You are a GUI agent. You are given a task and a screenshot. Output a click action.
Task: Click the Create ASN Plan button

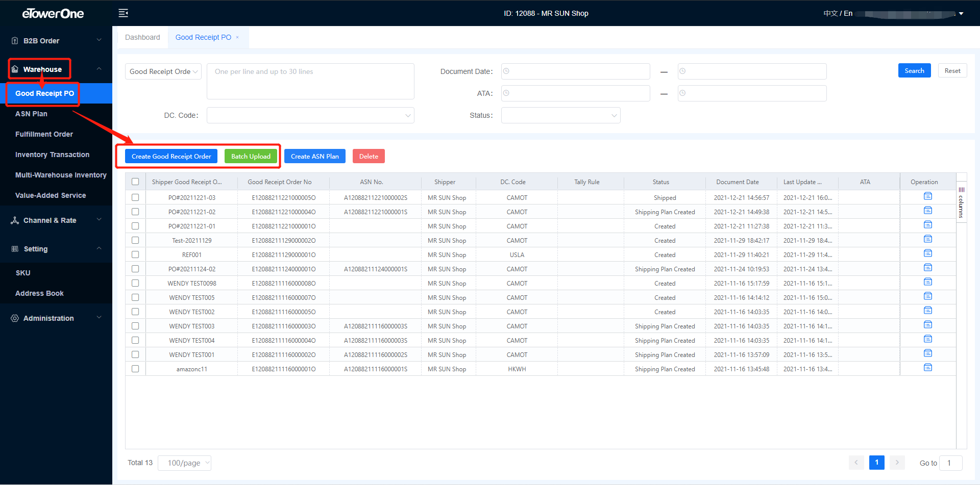tap(315, 156)
